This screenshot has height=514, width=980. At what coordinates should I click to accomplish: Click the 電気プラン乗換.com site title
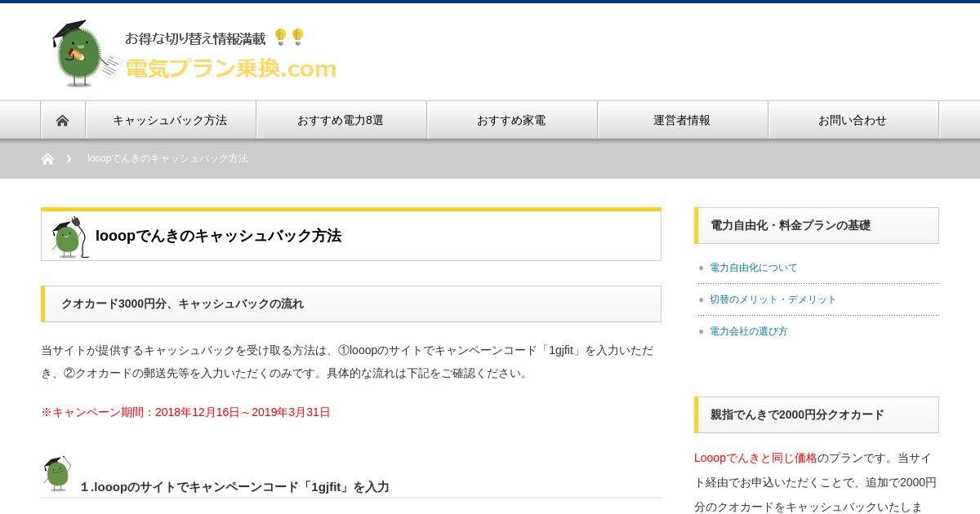(230, 69)
